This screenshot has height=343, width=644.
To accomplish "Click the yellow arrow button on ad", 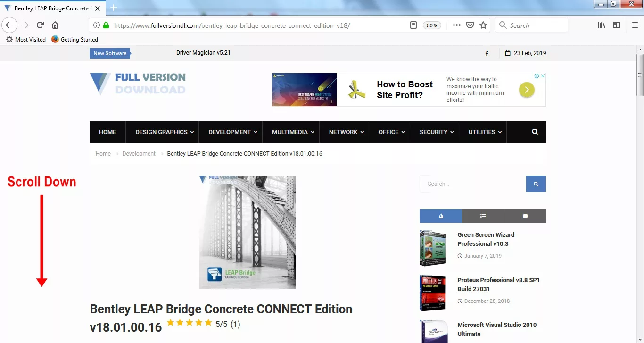I will click(527, 90).
